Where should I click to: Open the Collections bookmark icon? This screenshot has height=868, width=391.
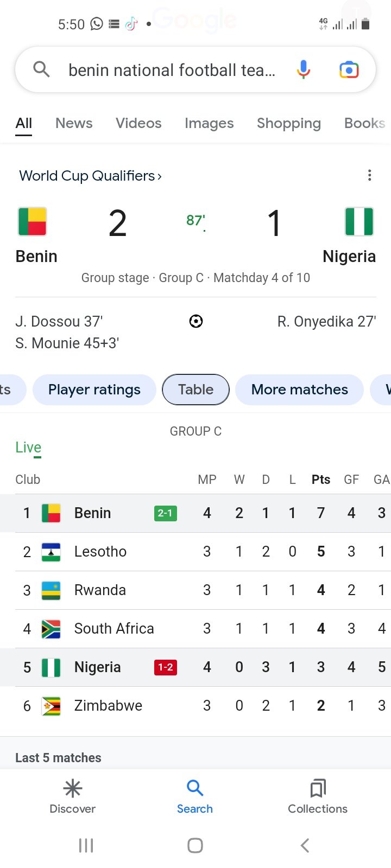click(x=318, y=788)
